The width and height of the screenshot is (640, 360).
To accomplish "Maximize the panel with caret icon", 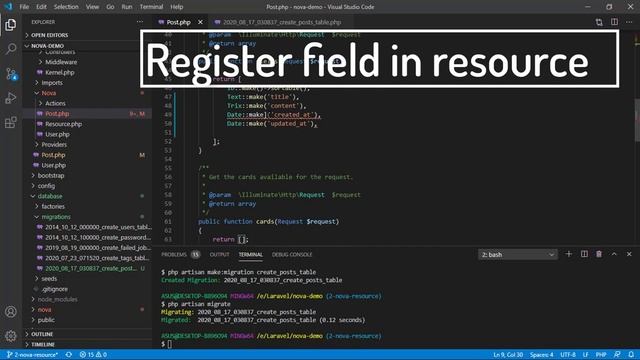I will click(614, 254).
